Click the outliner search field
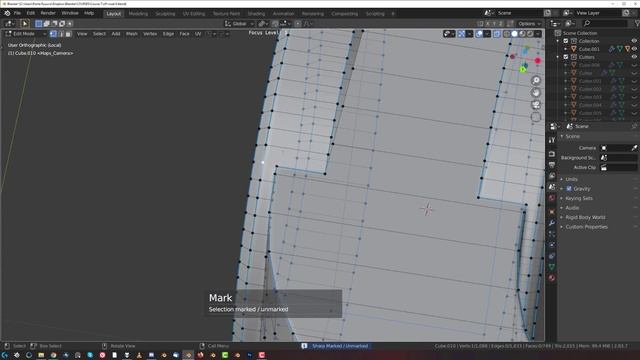The image size is (640, 360). coord(605,24)
